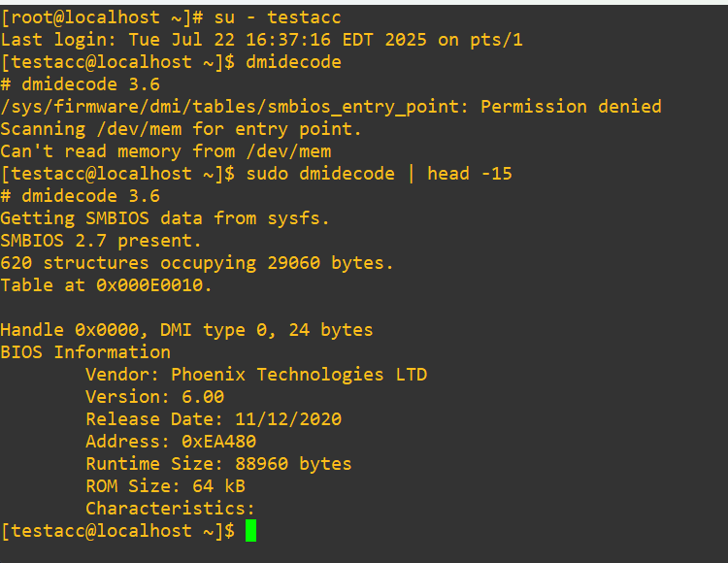Viewport: 728px width, 563px height.
Task: Click "Can't read memory from /dev/mem" line
Action: click(x=165, y=151)
